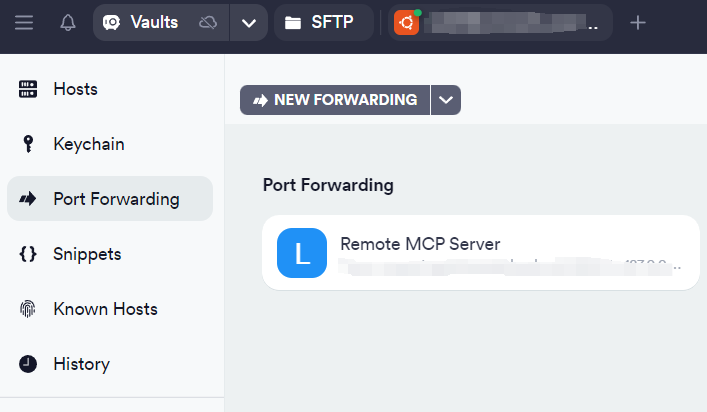Select Port Forwarding in the sidebar
Image resolution: width=707 pixels, height=412 pixels.
tap(110, 199)
